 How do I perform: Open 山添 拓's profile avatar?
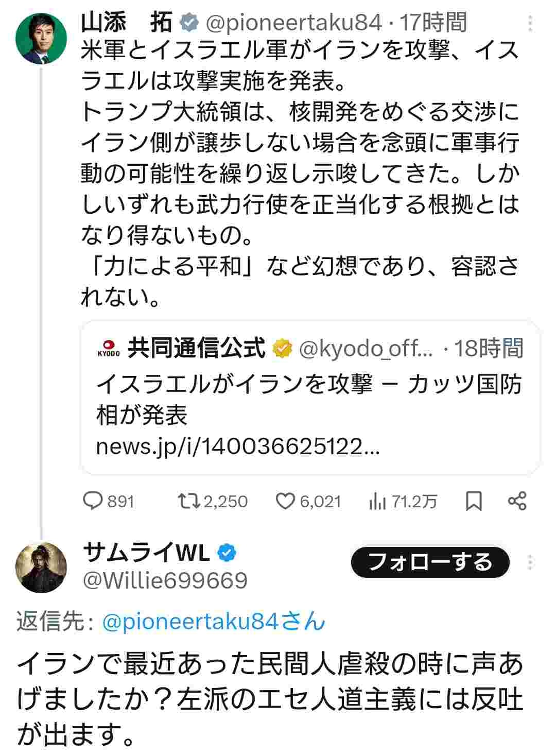coord(42,39)
